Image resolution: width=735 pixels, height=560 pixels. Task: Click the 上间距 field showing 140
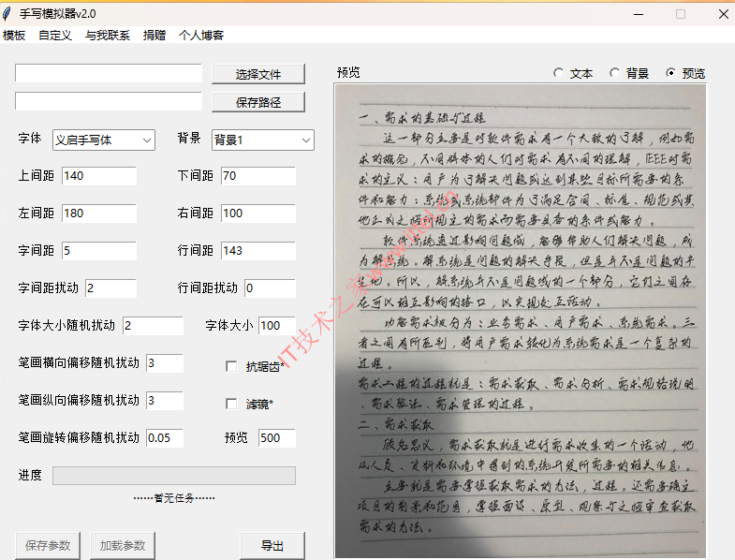(x=99, y=176)
